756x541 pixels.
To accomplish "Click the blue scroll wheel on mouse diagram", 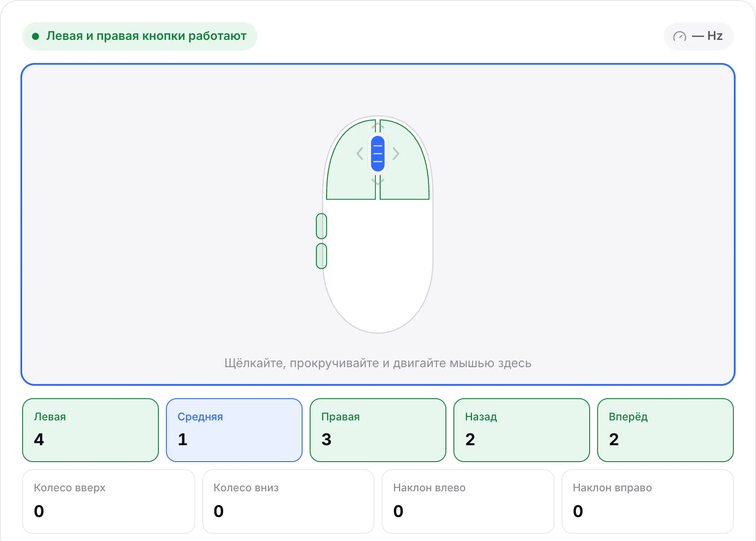I will (x=378, y=154).
